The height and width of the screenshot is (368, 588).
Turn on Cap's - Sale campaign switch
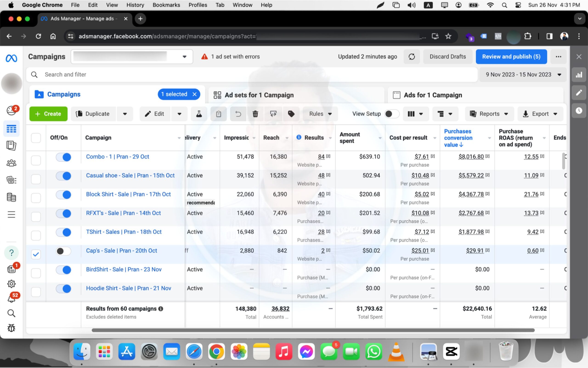click(x=63, y=251)
